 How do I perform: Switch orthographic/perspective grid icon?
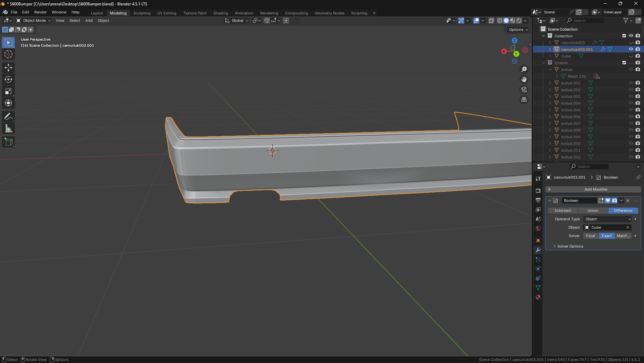(524, 100)
